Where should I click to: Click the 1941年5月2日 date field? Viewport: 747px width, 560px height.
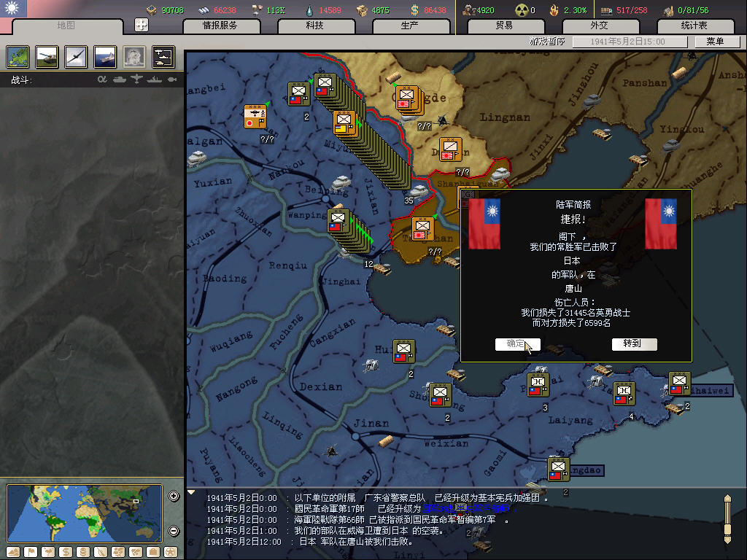point(629,42)
